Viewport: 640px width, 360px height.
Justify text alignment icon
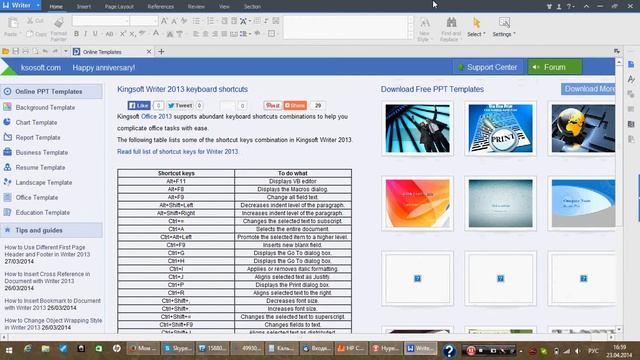[x=224, y=34]
